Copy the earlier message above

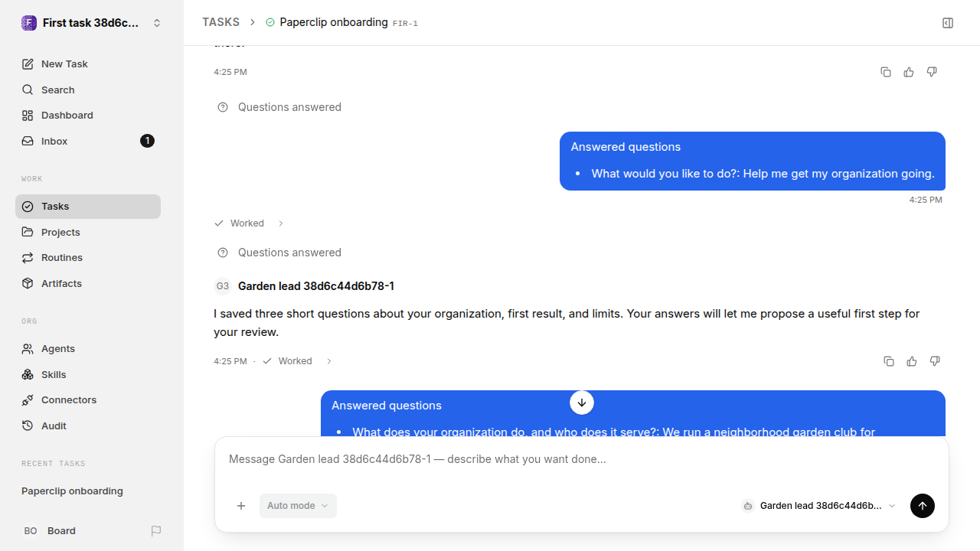click(x=886, y=72)
